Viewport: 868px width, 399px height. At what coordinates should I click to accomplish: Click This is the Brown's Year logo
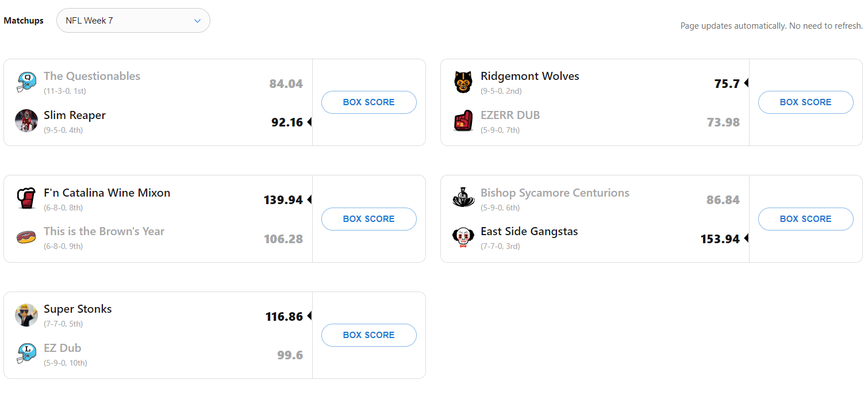[26, 237]
